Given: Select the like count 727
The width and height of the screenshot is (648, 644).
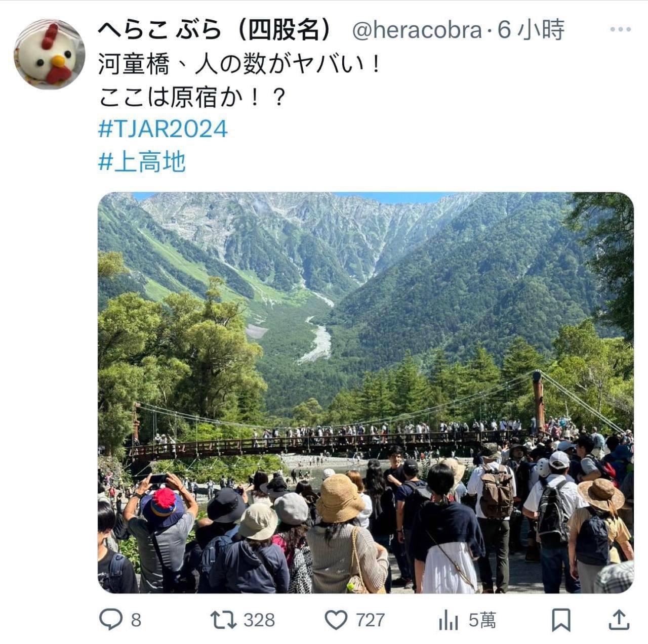Looking at the screenshot, I should [371, 620].
